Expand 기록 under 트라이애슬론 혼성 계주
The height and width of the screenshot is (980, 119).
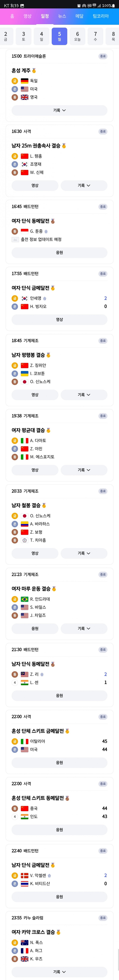(60, 110)
